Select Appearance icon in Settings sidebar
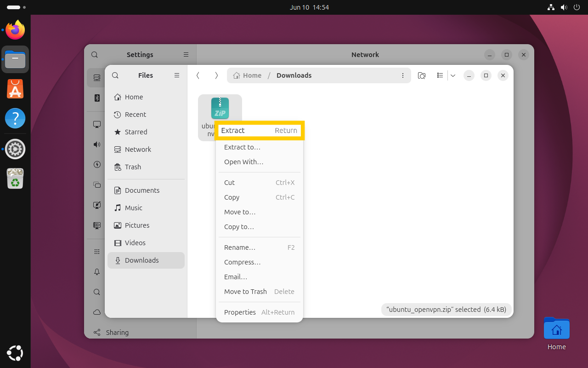This screenshot has width=588, height=368. [x=97, y=205]
